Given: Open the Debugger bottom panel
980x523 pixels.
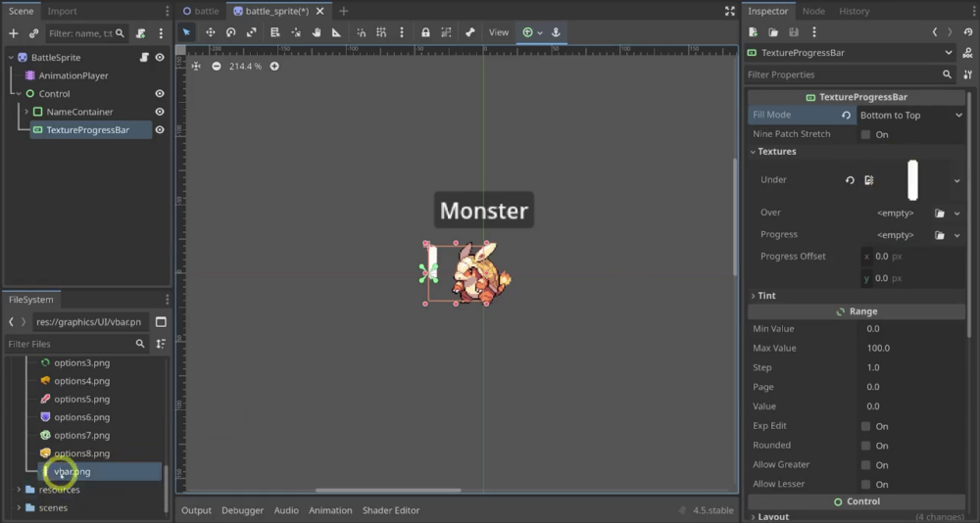Looking at the screenshot, I should (242, 510).
